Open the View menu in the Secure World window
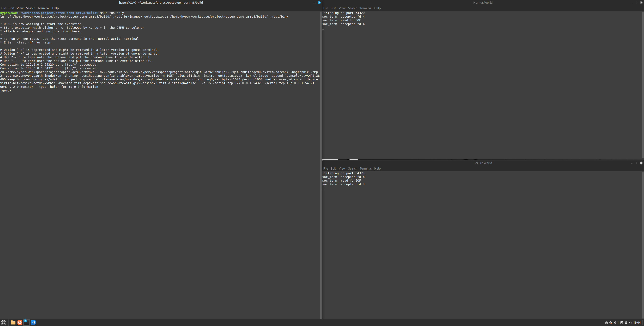Viewport: 644px width, 326px height. click(342, 168)
